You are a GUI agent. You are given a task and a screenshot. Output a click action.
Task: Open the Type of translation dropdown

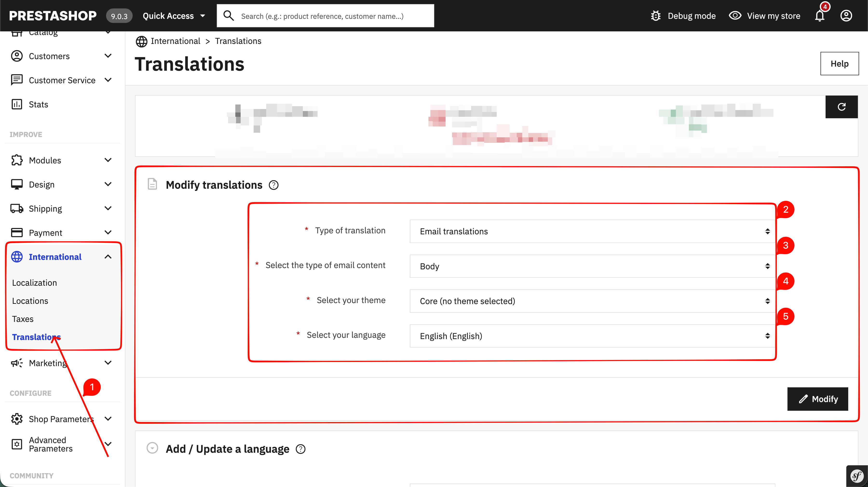pos(592,231)
